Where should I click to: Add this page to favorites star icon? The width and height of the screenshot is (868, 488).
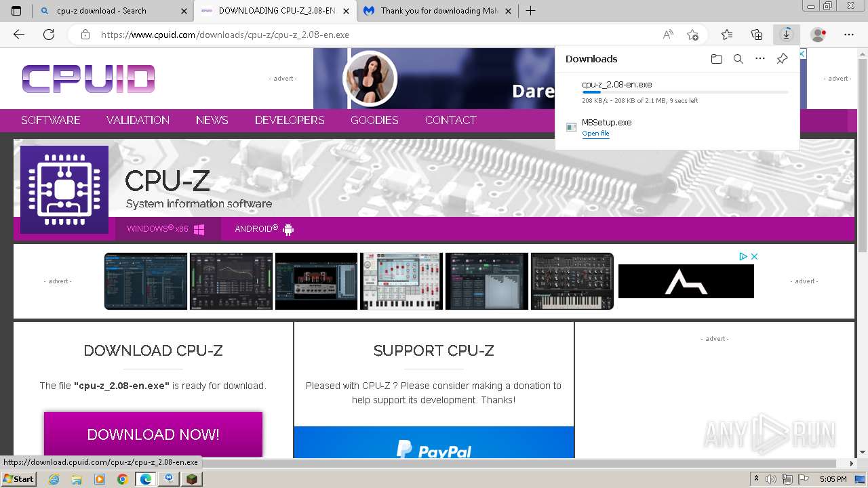coord(692,35)
